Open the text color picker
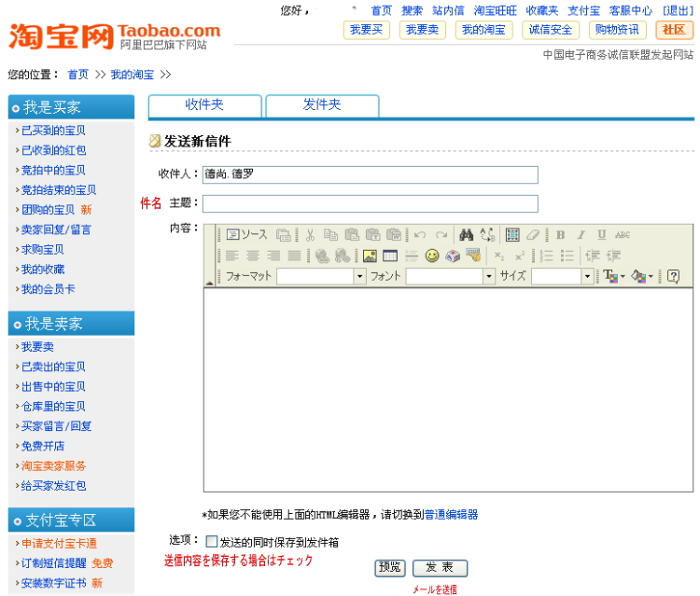This screenshot has height=596, width=700. [612, 276]
